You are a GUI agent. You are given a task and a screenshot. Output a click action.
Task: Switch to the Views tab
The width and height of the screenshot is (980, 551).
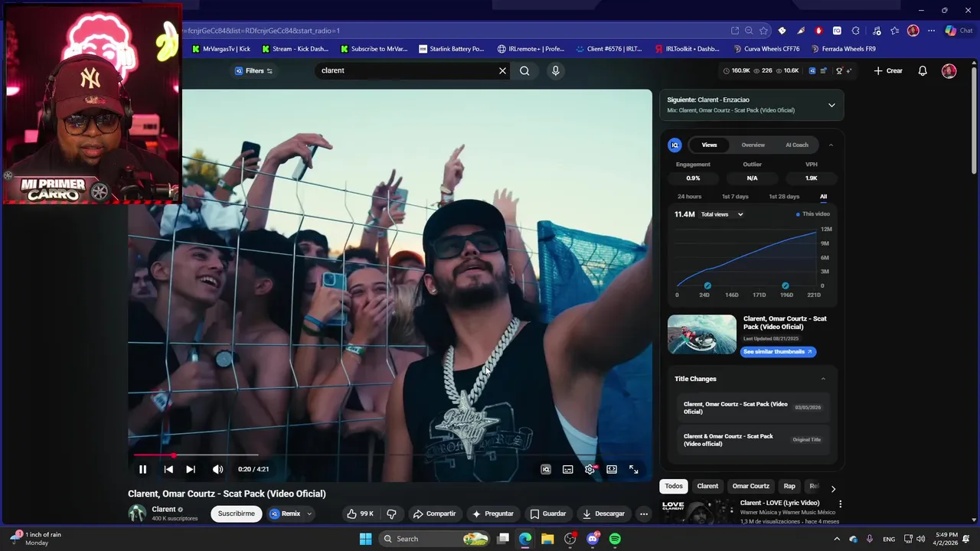coord(710,145)
